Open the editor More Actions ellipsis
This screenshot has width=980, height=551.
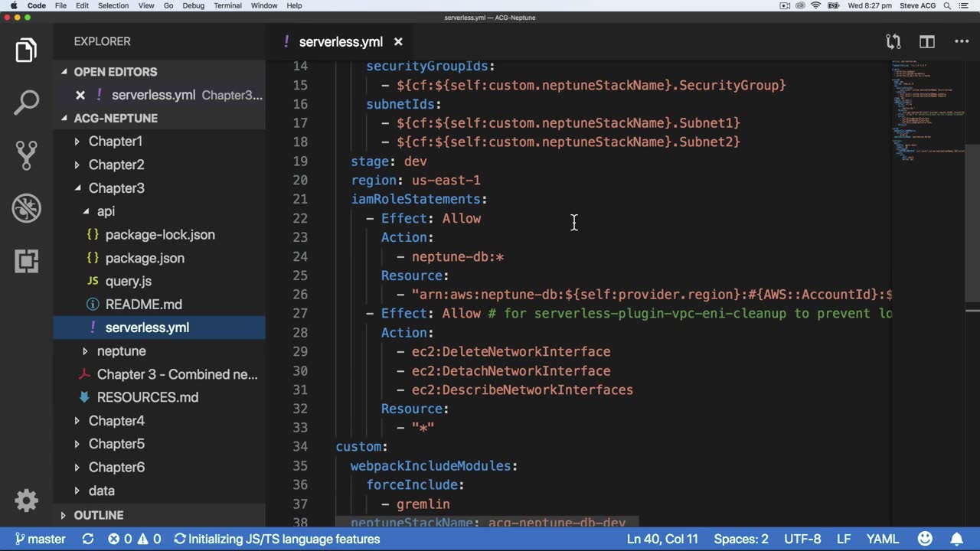962,42
